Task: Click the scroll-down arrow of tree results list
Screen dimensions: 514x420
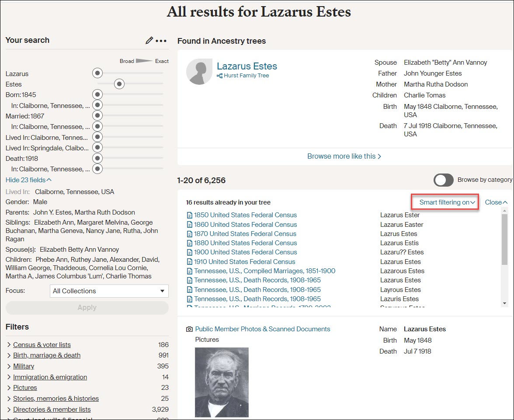Action: click(x=504, y=303)
